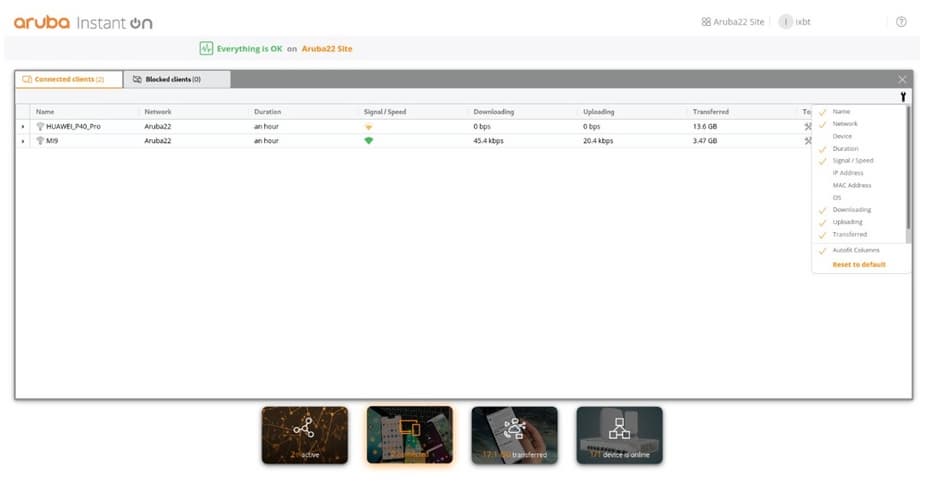937x484 pixels.
Task: Click the orange Aruba22 Site status link
Action: point(327,49)
